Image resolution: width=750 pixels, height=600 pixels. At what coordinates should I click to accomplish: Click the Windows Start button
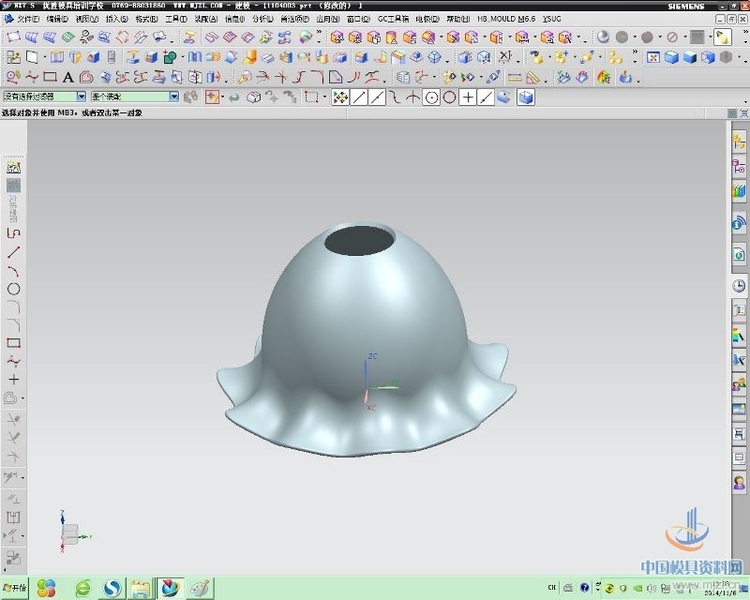click(14, 588)
